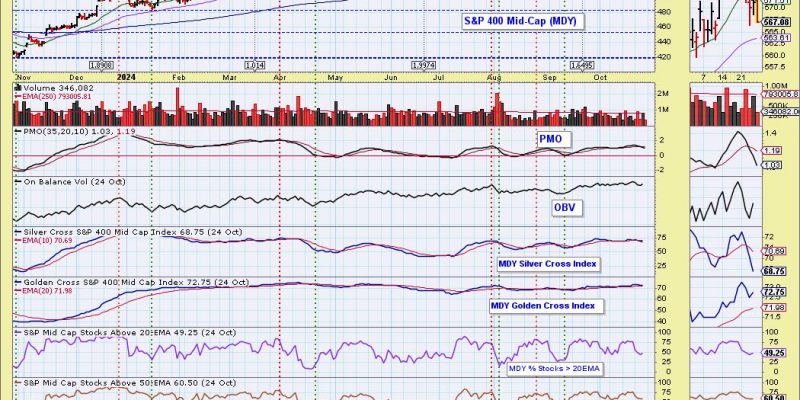Click the Stocks Above 20 EMA 49.25 legend
The width and height of the screenshot is (800, 400).
(x=130, y=332)
